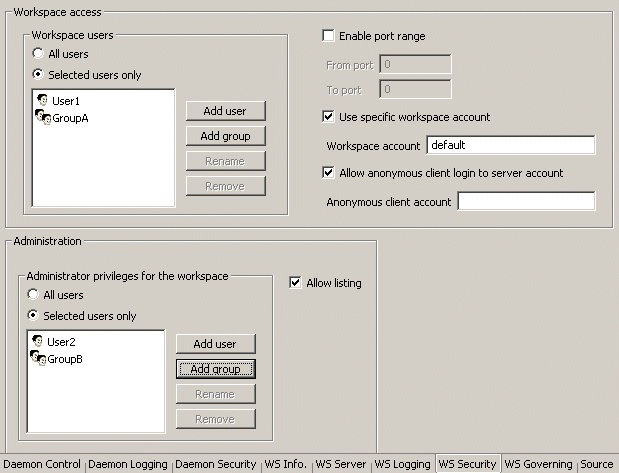
Task: Go to the WS Governing tab
Action: [538, 464]
